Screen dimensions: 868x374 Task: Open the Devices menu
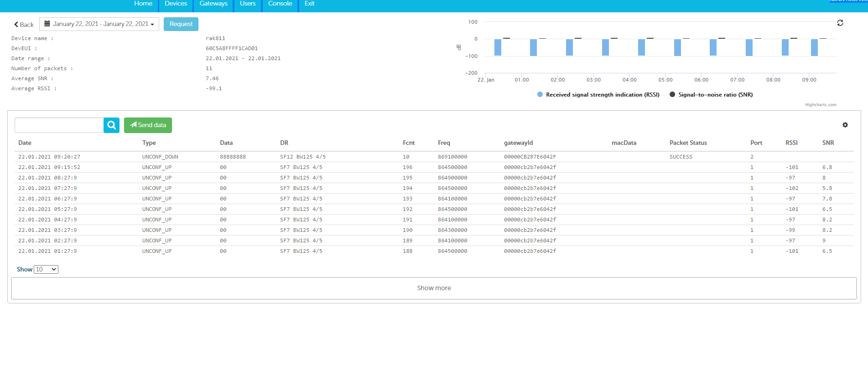[x=176, y=4]
